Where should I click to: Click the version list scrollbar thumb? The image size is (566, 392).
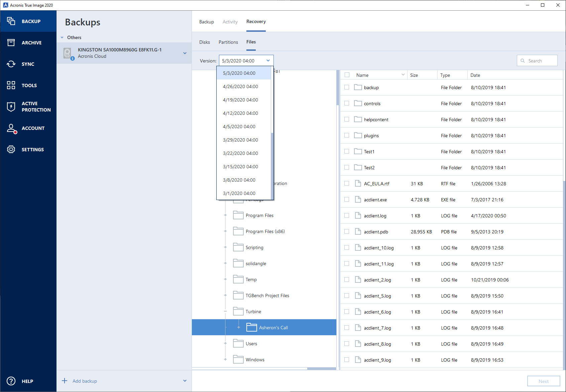coord(272,166)
